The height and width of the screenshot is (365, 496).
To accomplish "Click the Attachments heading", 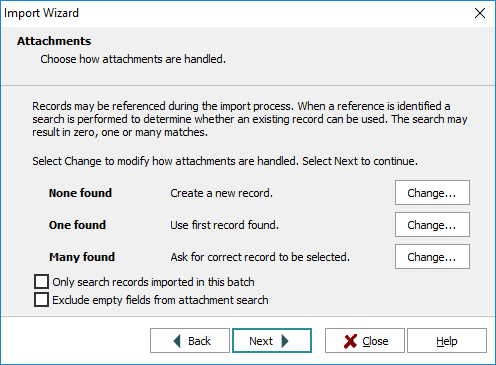I will point(54,41).
